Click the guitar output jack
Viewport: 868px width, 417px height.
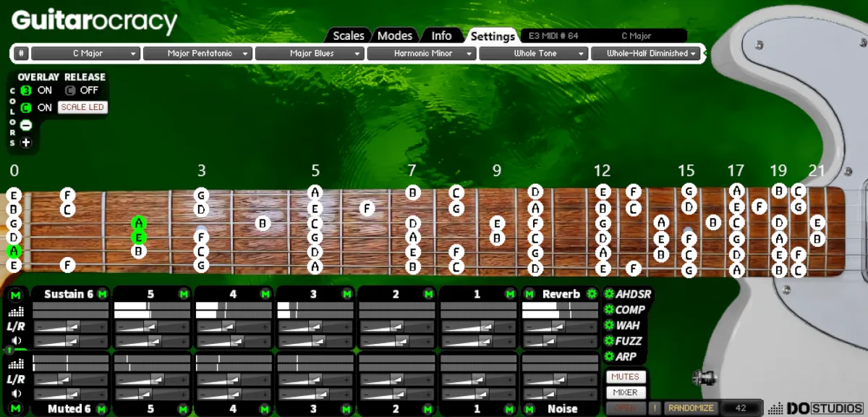tap(704, 376)
